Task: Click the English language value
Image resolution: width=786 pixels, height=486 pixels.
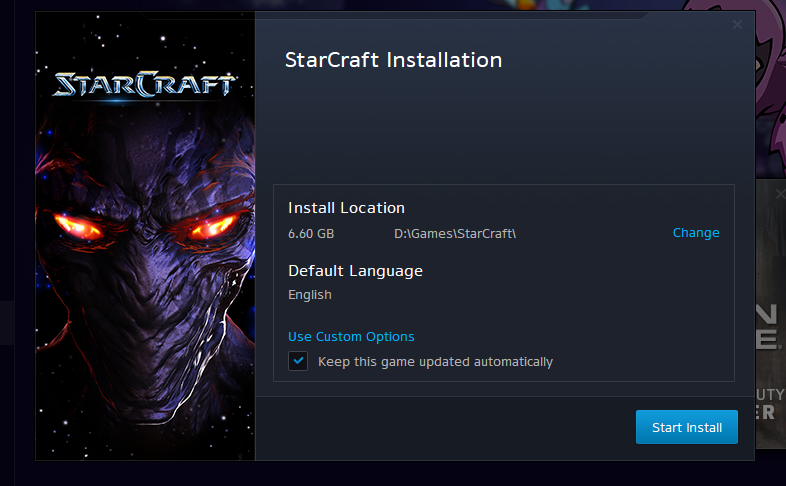Action: point(310,295)
